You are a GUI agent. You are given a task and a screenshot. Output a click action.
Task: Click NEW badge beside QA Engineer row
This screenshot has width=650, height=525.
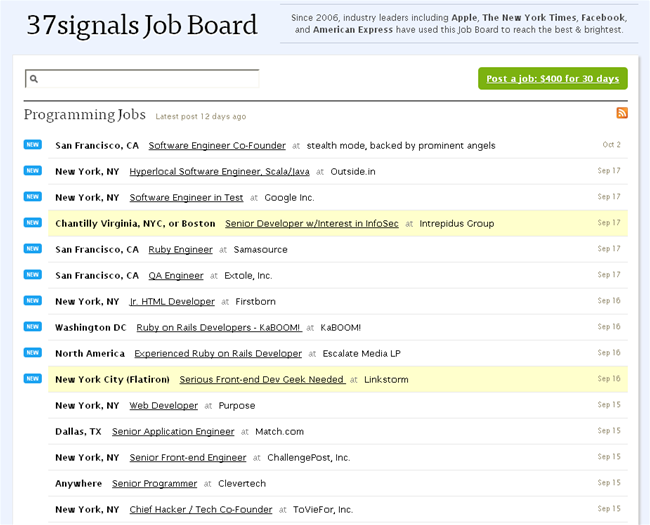pos(32,275)
